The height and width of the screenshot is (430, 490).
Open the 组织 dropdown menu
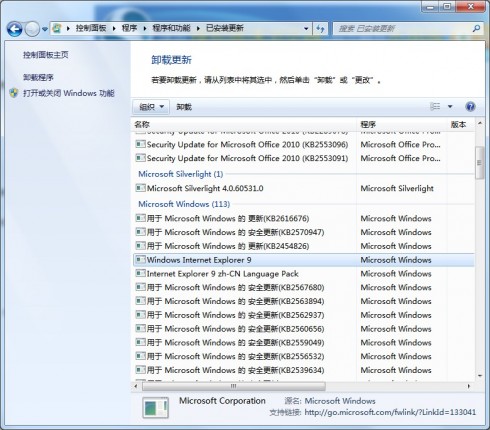(151, 107)
